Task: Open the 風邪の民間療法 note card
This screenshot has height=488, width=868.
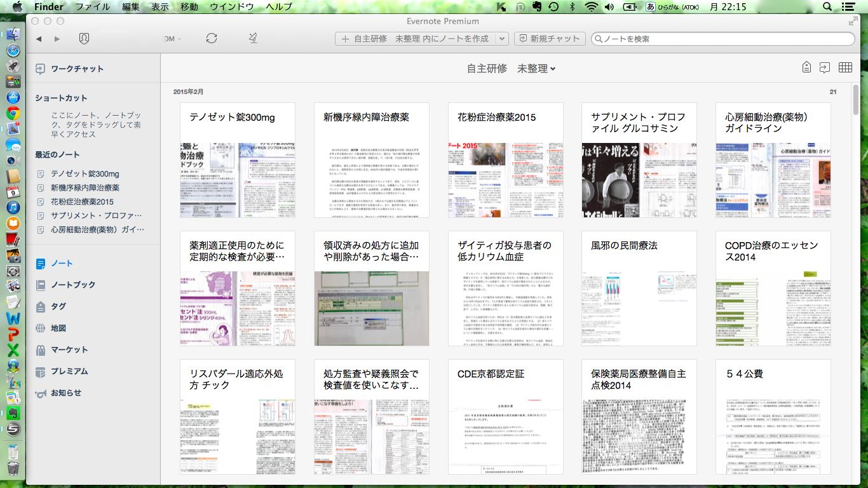Action: [639, 288]
